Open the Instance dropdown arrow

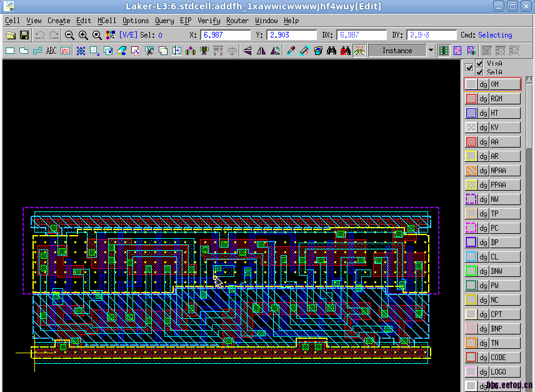pos(431,51)
